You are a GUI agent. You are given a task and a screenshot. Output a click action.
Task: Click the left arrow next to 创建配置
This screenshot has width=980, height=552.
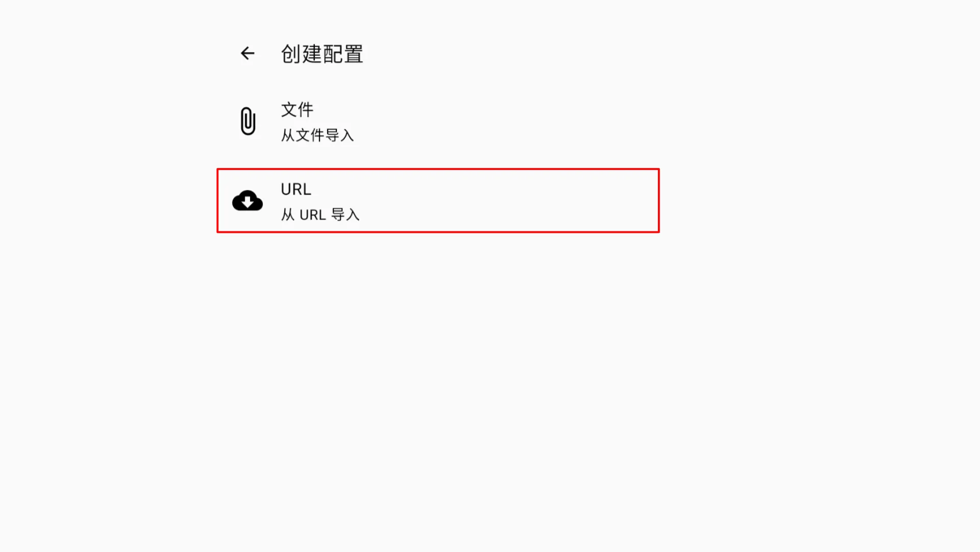click(x=248, y=53)
